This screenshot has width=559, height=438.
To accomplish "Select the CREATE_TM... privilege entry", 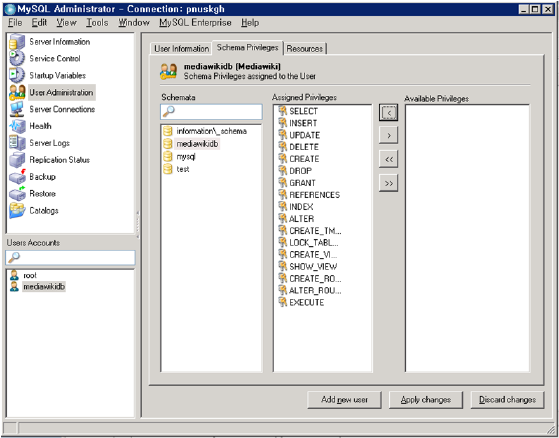I will pyautogui.click(x=310, y=231).
